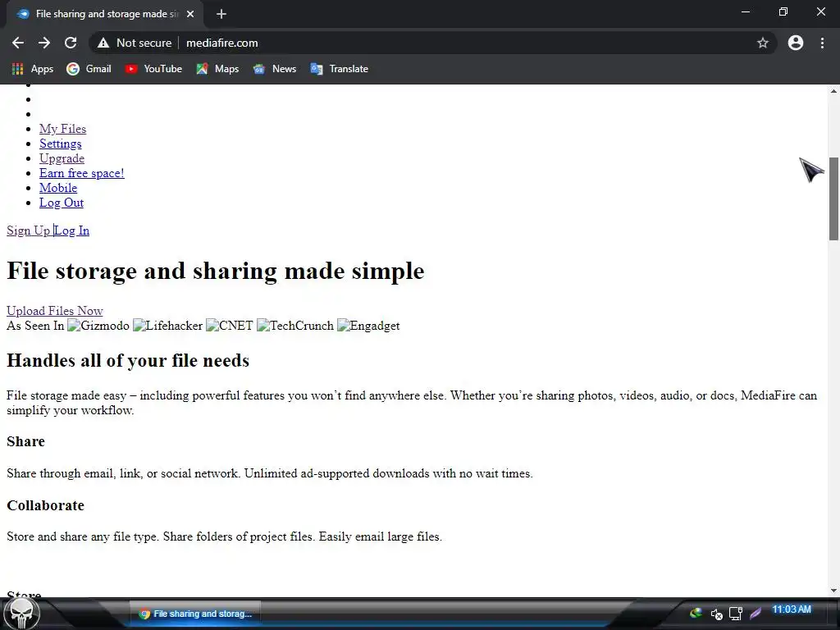
Task: Click the Log In link
Action: (72, 231)
